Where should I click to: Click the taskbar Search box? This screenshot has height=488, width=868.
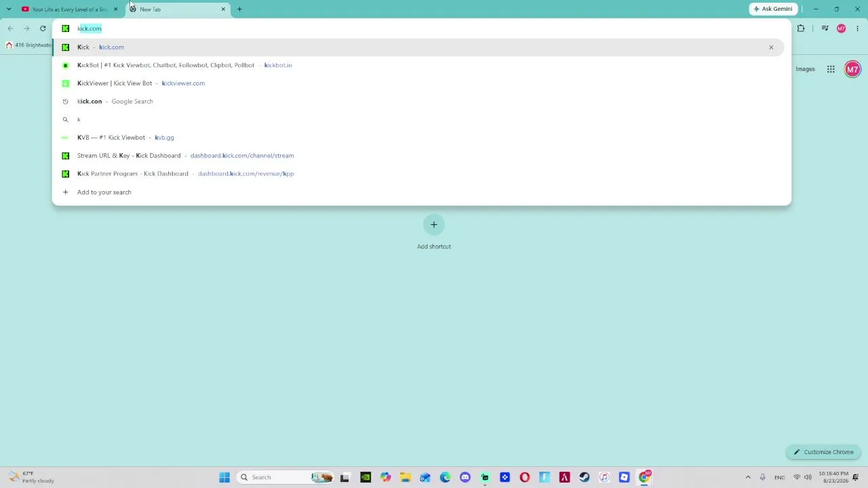pyautogui.click(x=285, y=477)
